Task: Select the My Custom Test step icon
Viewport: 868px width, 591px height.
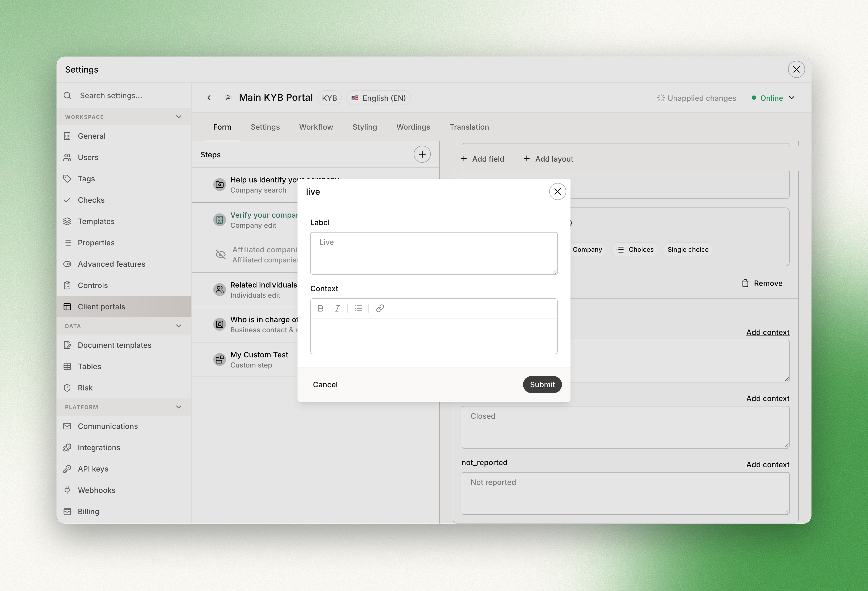Action: pyautogui.click(x=220, y=360)
